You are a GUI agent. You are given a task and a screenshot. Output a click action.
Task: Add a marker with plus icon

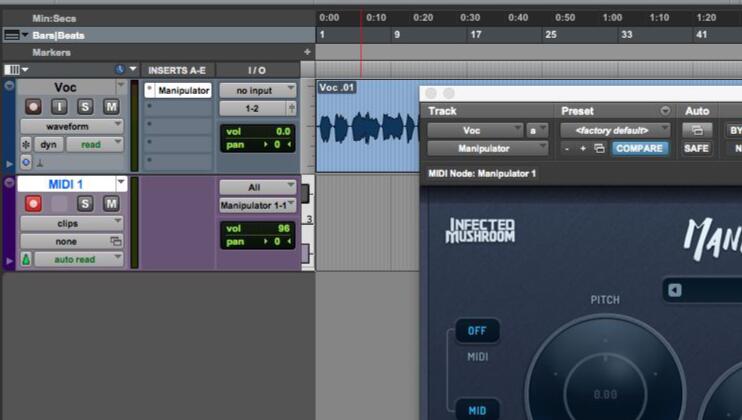click(x=307, y=52)
